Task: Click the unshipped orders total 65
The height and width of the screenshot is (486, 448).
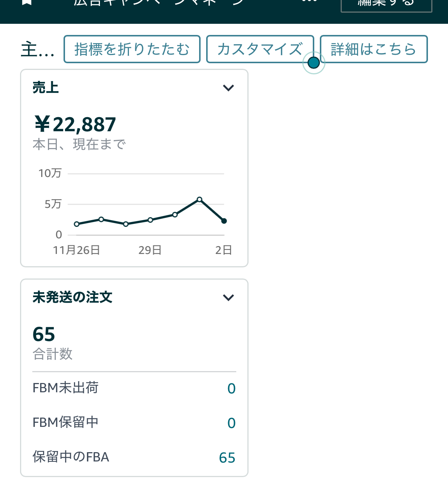Action: pos(44,334)
